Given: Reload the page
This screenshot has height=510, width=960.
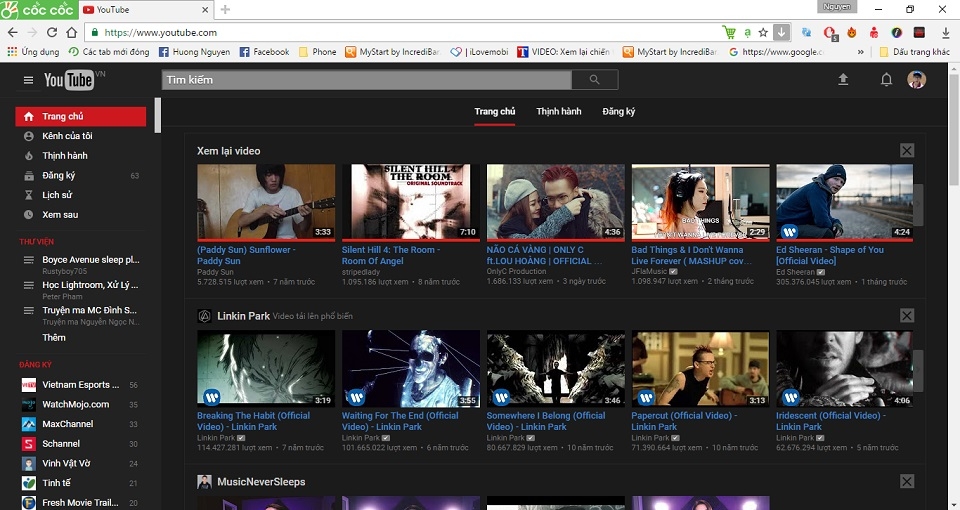Looking at the screenshot, I should [52, 32].
